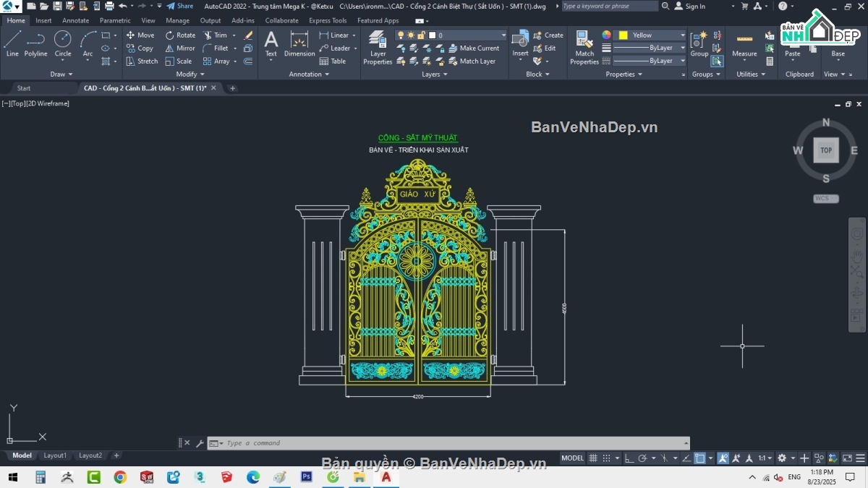
Task: Open the Layout1 tab
Action: (x=55, y=455)
